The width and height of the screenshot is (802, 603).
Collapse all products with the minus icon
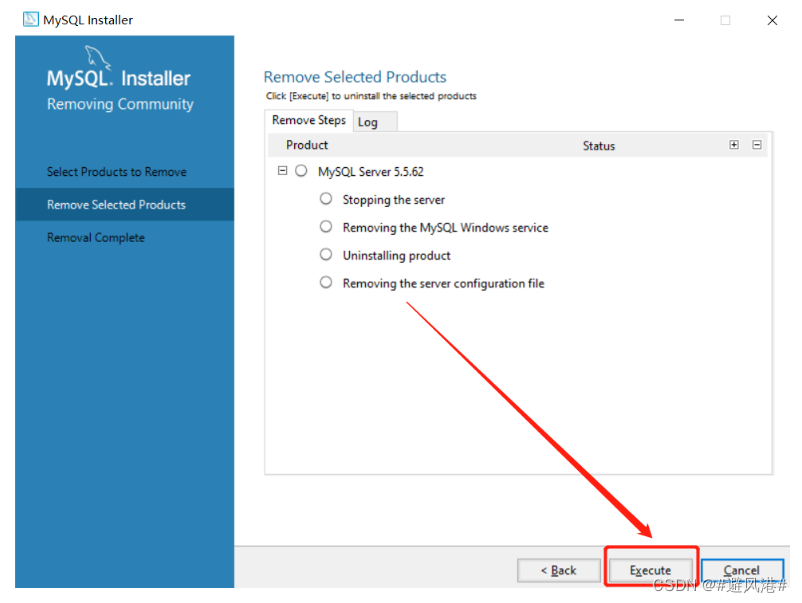point(757,145)
